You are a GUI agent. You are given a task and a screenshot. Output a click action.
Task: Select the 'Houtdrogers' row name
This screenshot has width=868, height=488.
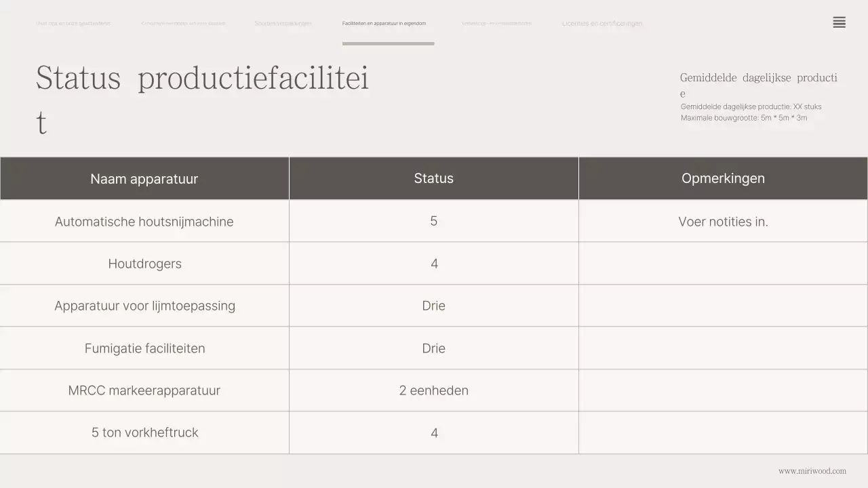click(x=144, y=264)
